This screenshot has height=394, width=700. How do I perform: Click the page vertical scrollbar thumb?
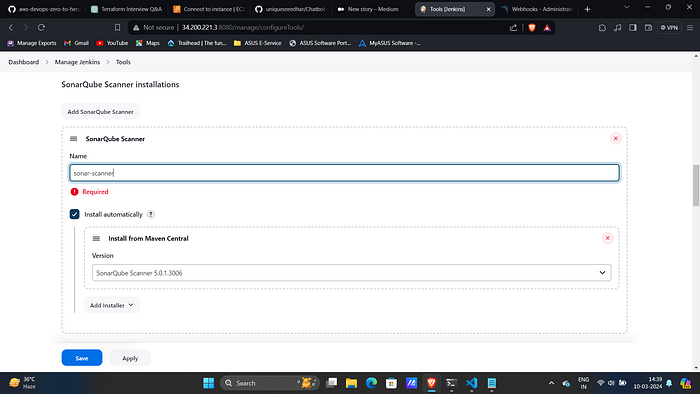click(x=696, y=185)
